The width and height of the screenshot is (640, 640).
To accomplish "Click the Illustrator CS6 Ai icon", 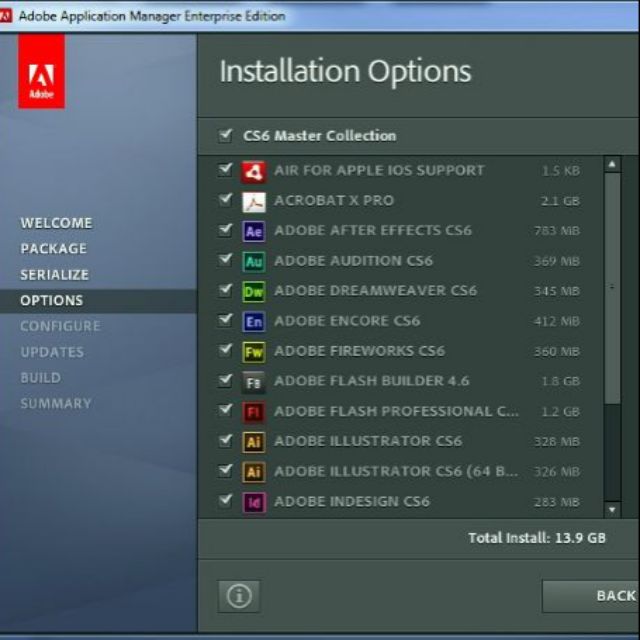I will pos(253,442).
